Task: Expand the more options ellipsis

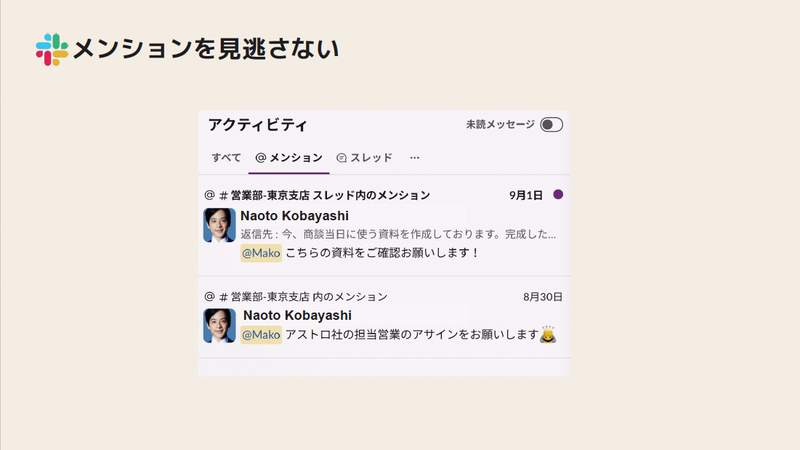Action: pos(415,158)
